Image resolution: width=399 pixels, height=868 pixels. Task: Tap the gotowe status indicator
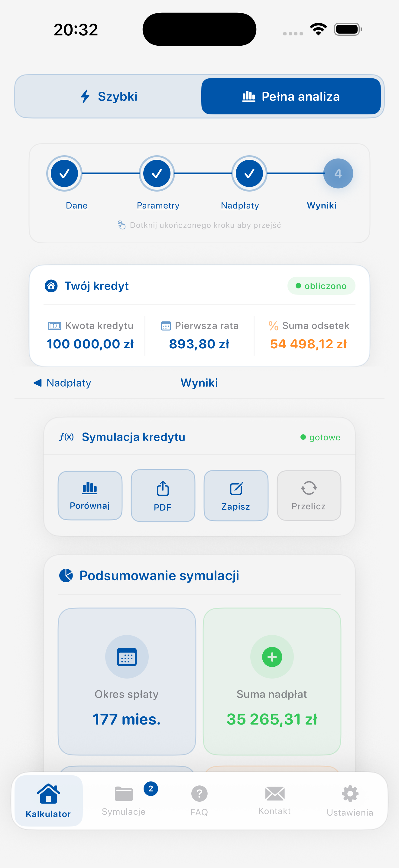pos(320,437)
